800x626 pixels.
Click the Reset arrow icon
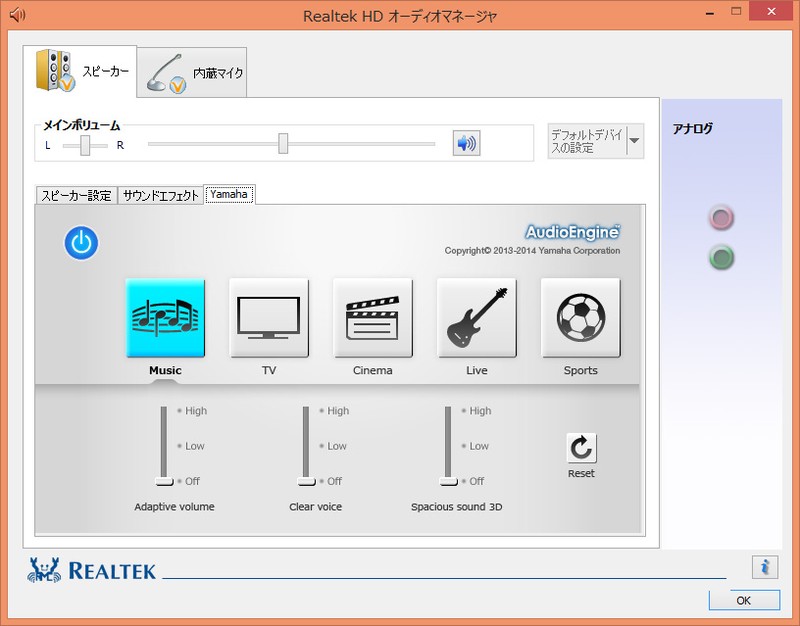click(x=581, y=448)
